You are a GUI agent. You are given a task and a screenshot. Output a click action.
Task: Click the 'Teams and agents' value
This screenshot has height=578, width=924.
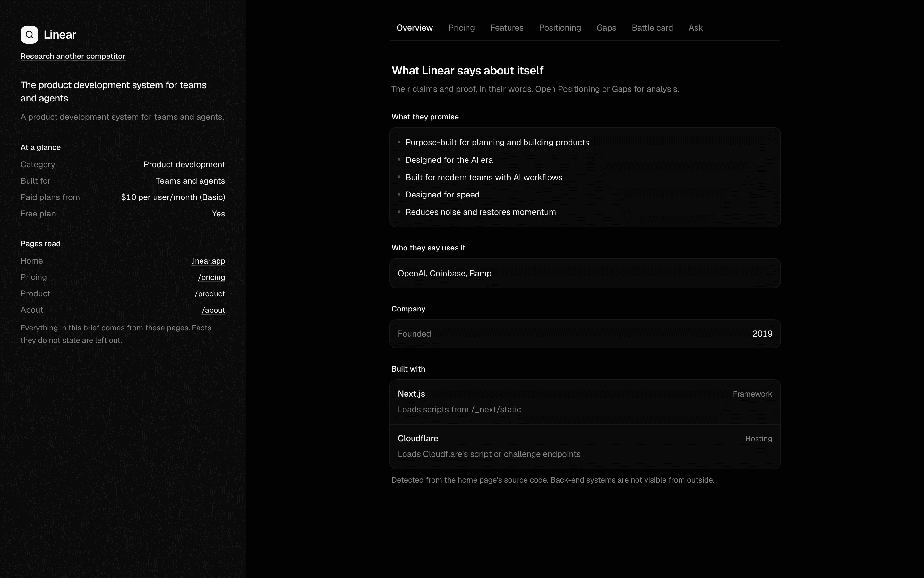click(x=190, y=181)
